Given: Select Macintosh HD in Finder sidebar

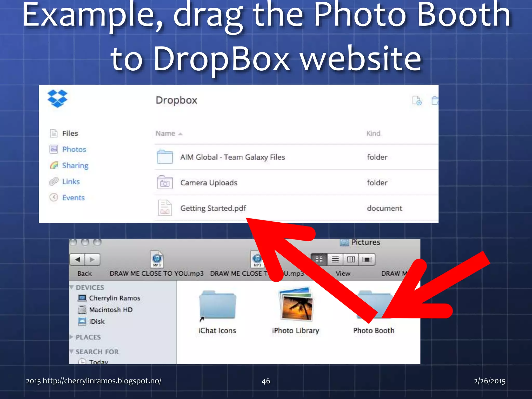Looking at the screenshot, I should (111, 310).
